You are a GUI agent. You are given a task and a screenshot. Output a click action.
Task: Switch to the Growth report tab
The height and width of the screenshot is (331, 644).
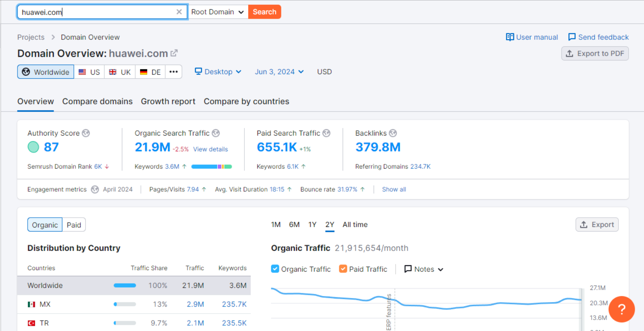pos(168,102)
